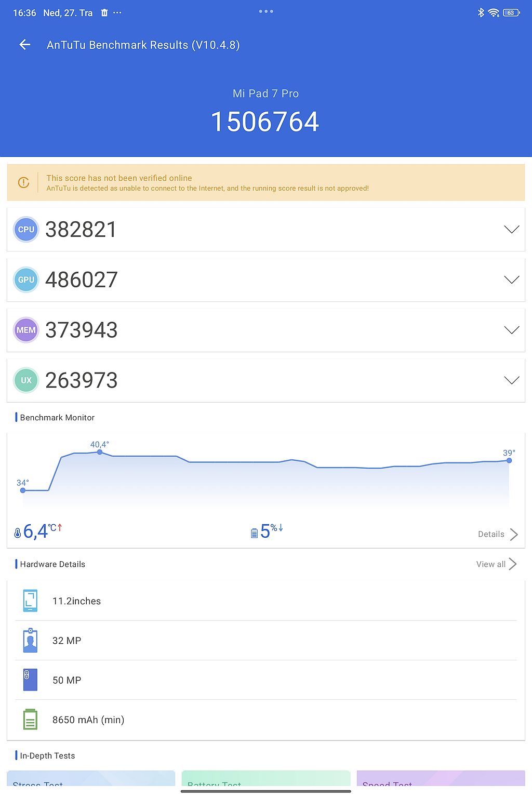Open more notifications dots in status bar

tap(117, 12)
